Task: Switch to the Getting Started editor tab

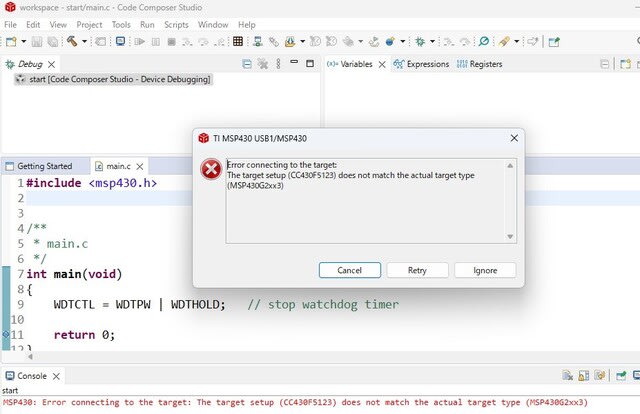Action: pyautogui.click(x=39, y=166)
